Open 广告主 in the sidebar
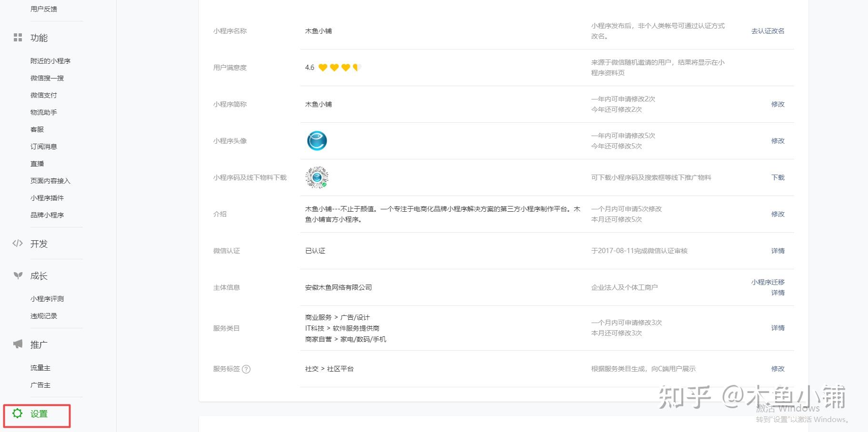The image size is (868, 432). click(x=40, y=385)
